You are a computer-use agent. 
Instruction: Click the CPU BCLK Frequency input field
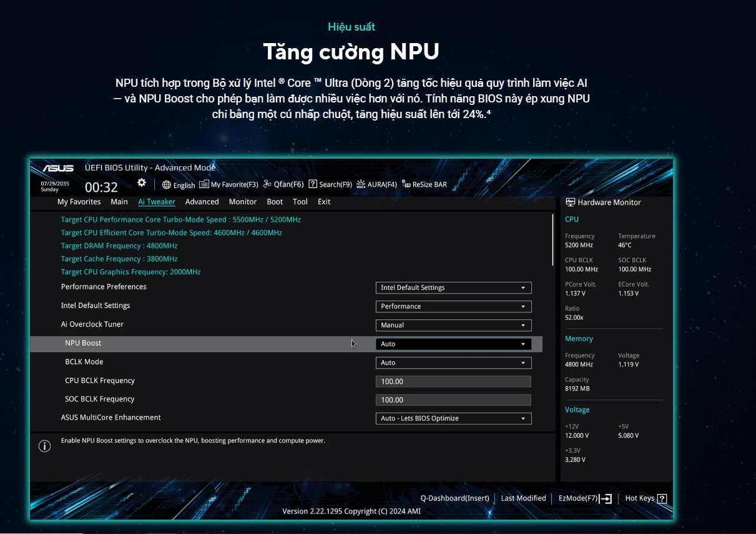click(454, 382)
